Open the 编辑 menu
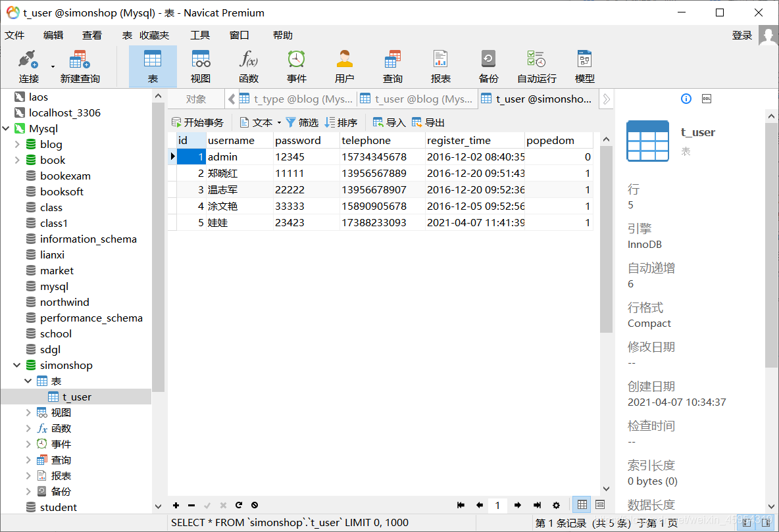The image size is (779, 532). tap(53, 36)
